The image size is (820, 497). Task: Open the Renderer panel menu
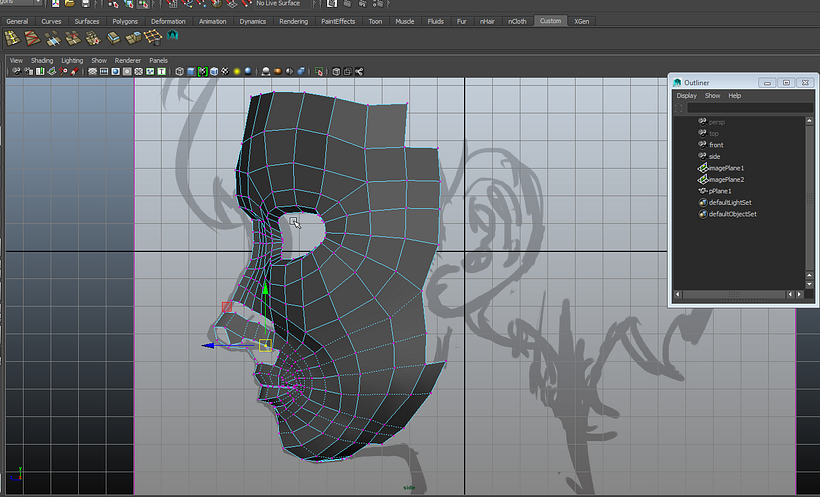point(128,60)
